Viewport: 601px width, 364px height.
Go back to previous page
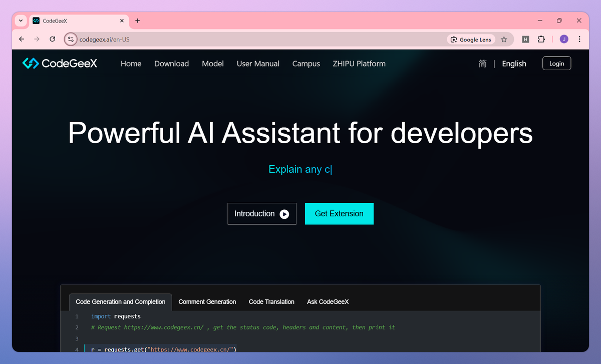tap(21, 39)
